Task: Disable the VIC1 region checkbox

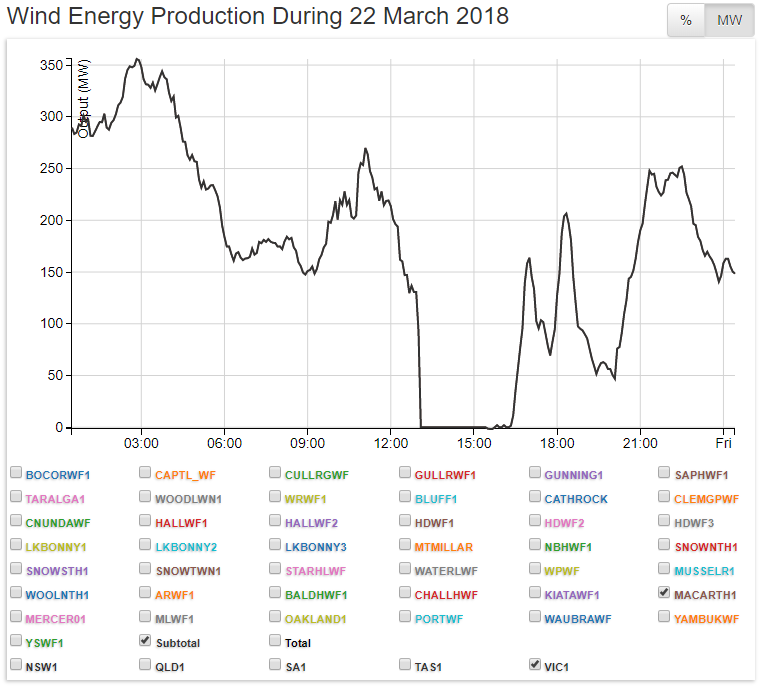Action: pyautogui.click(x=535, y=665)
